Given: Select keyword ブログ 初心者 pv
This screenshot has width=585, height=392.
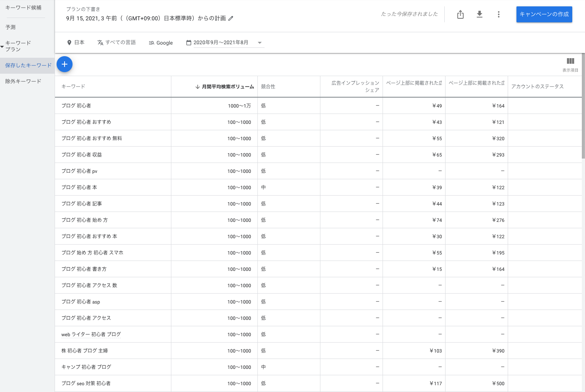Looking at the screenshot, I should click(79, 171).
